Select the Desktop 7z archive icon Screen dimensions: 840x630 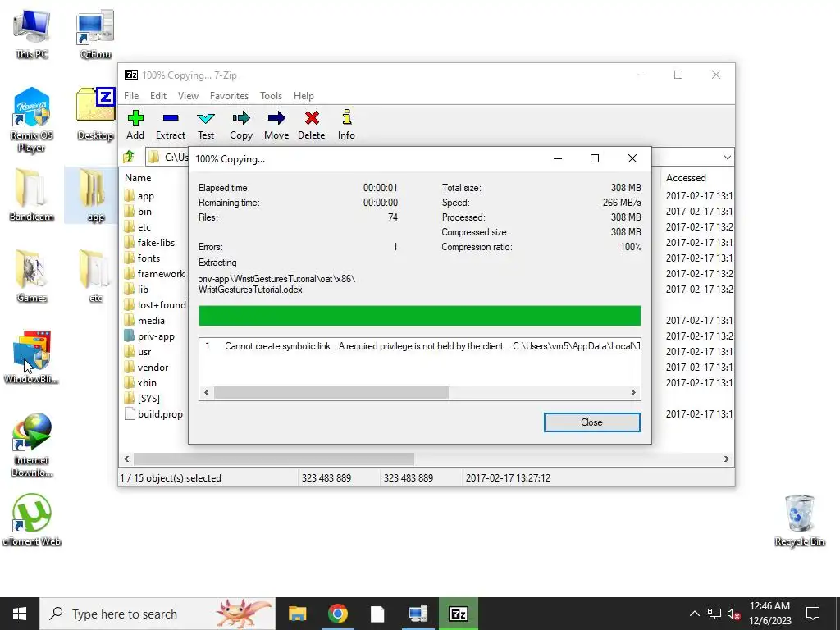95,113
